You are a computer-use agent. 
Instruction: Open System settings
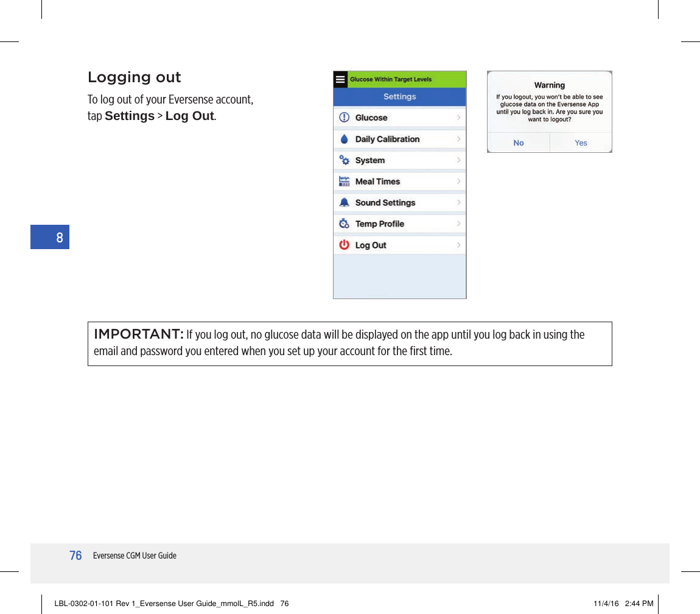point(399,160)
